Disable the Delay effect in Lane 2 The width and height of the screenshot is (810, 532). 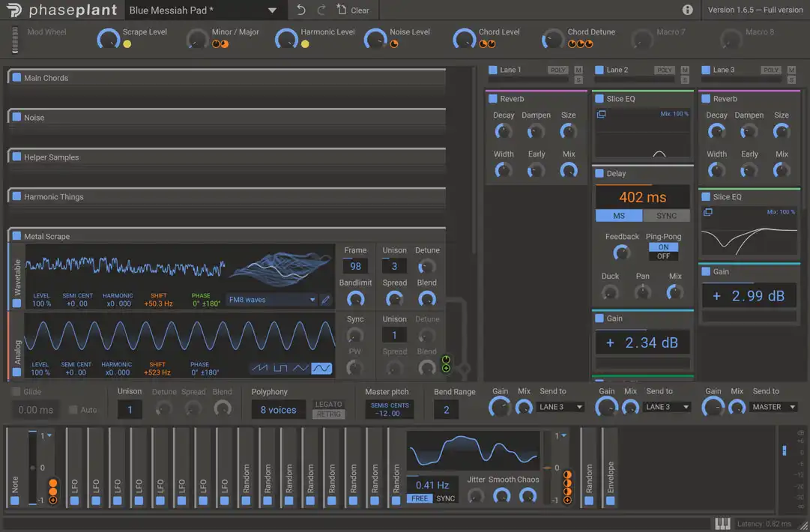[599, 173]
